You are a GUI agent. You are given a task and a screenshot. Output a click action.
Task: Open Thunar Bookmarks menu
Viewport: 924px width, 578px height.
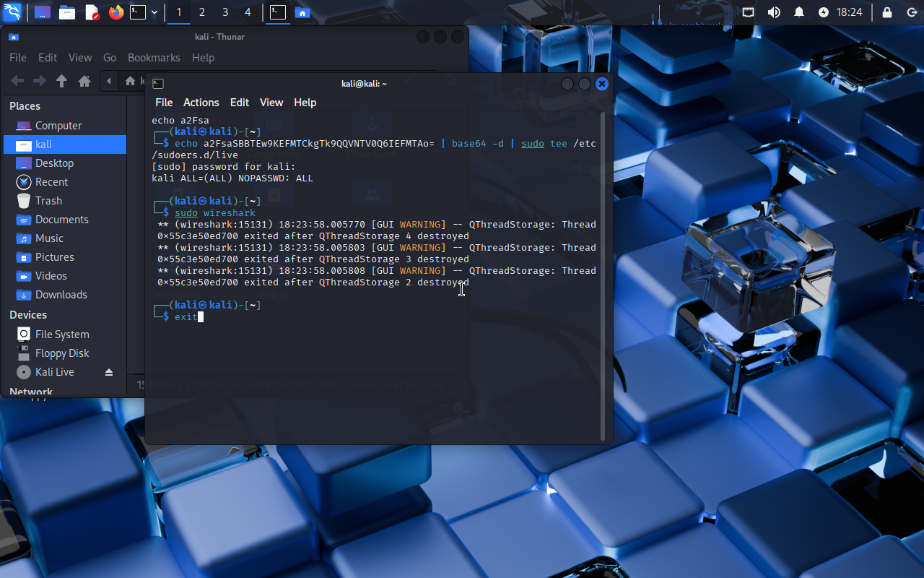pyautogui.click(x=154, y=58)
